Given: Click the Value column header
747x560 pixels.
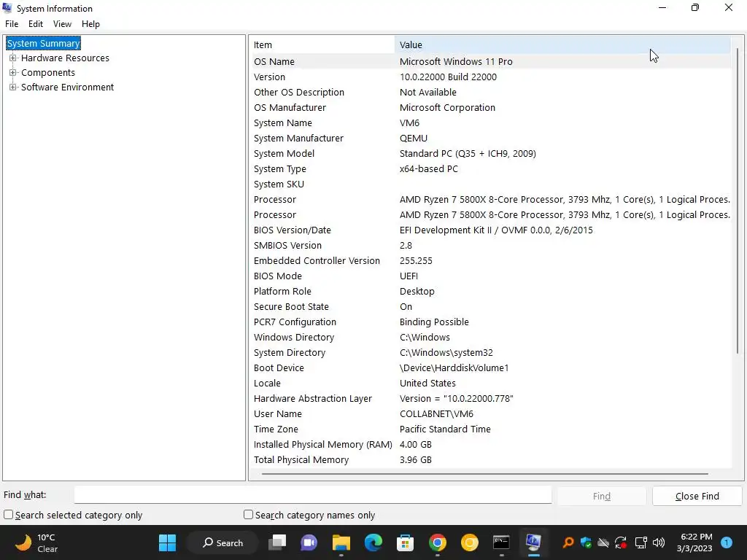Looking at the screenshot, I should click(x=562, y=44).
